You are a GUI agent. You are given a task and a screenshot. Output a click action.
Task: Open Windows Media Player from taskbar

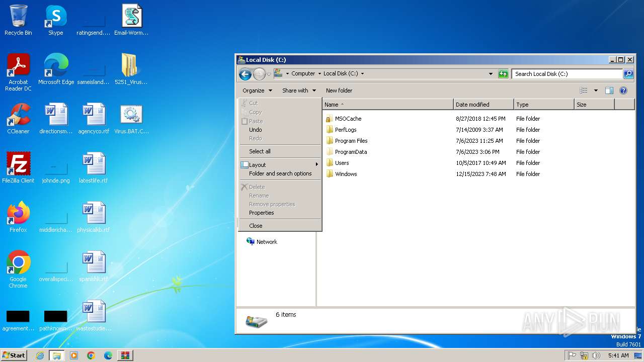(x=74, y=355)
